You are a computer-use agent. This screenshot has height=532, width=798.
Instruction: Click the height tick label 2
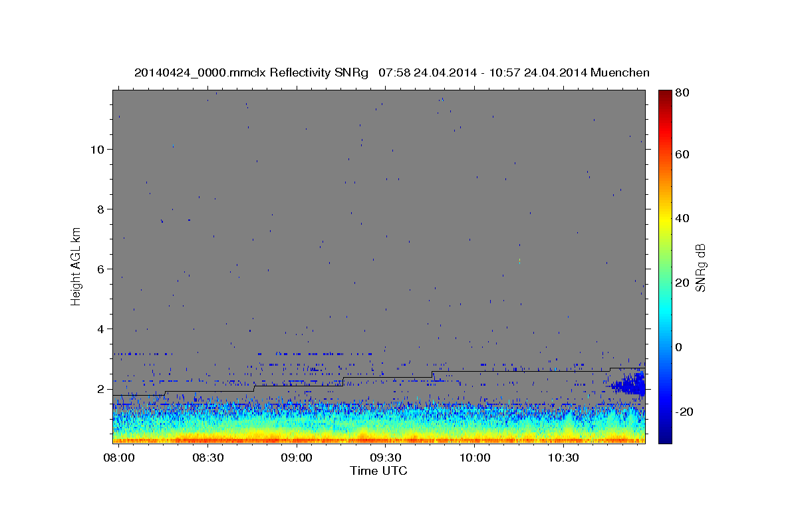pos(101,388)
